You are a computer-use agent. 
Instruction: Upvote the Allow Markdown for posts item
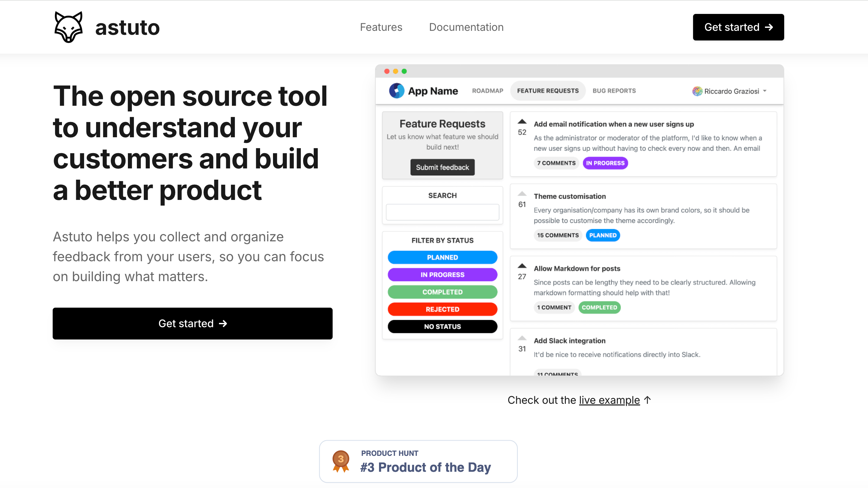click(522, 266)
